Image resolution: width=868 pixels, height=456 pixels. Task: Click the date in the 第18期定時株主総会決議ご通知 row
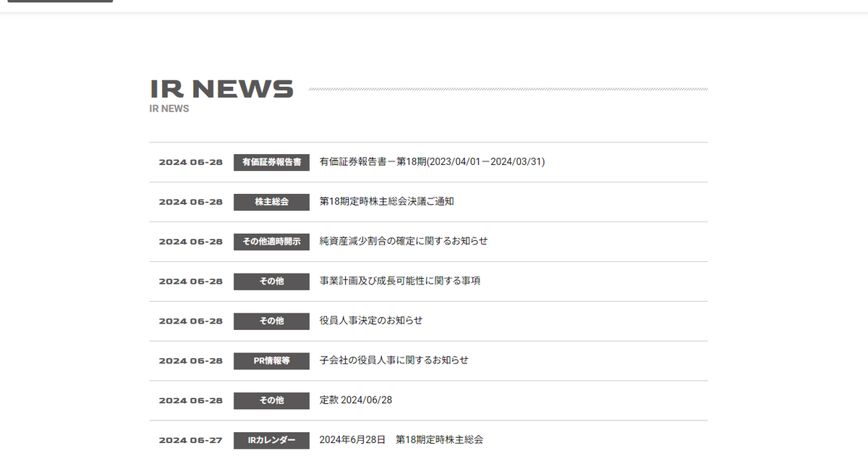(191, 202)
